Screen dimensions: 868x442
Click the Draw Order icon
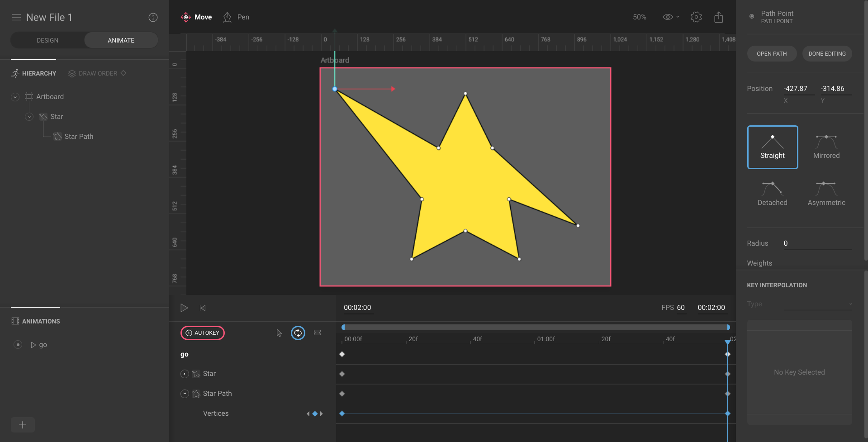[x=71, y=73]
